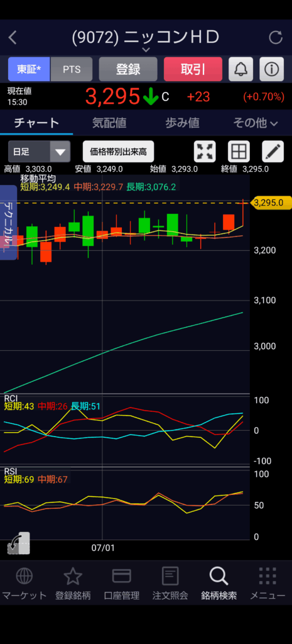Go back with the left arrow
Image resolution: width=292 pixels, height=644 pixels.
pyautogui.click(x=13, y=38)
